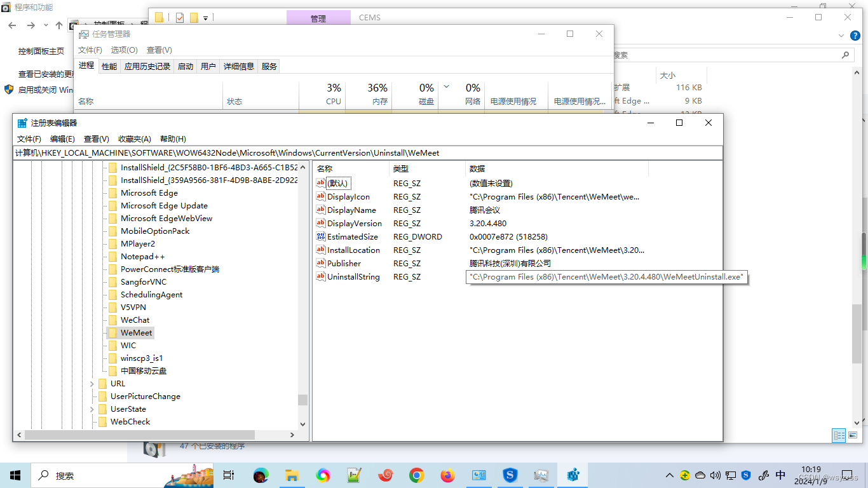Open Task Manager 选项(O) menu

(124, 50)
